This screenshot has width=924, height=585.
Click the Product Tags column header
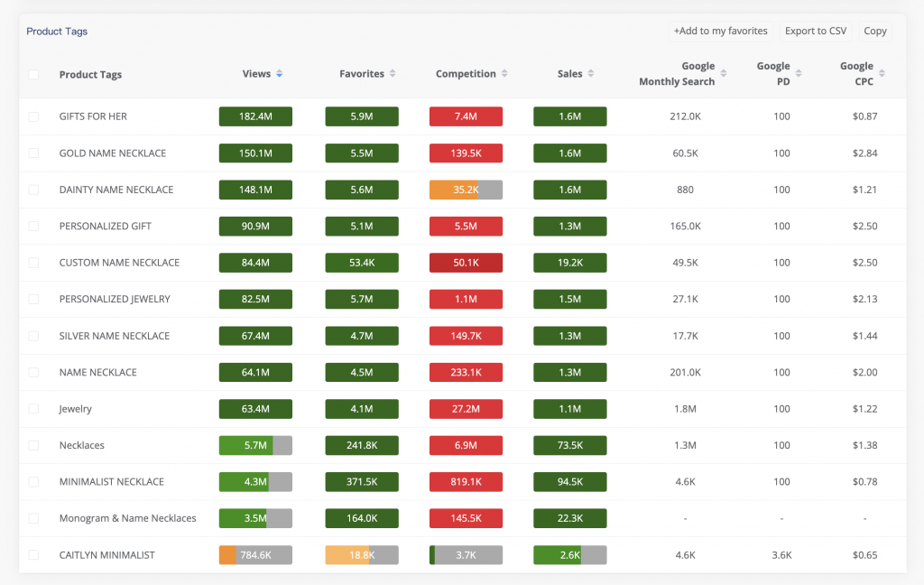click(x=90, y=75)
